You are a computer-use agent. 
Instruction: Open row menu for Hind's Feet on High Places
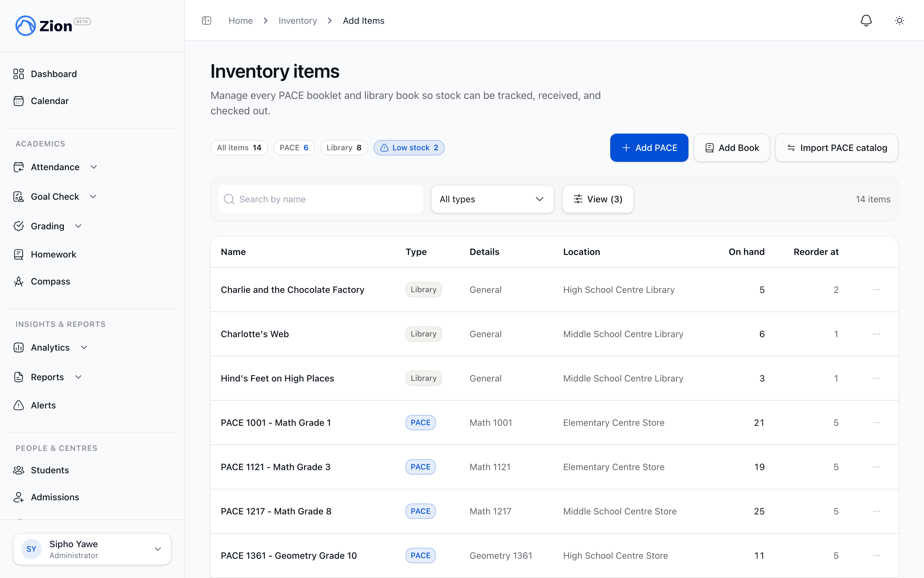(x=876, y=379)
